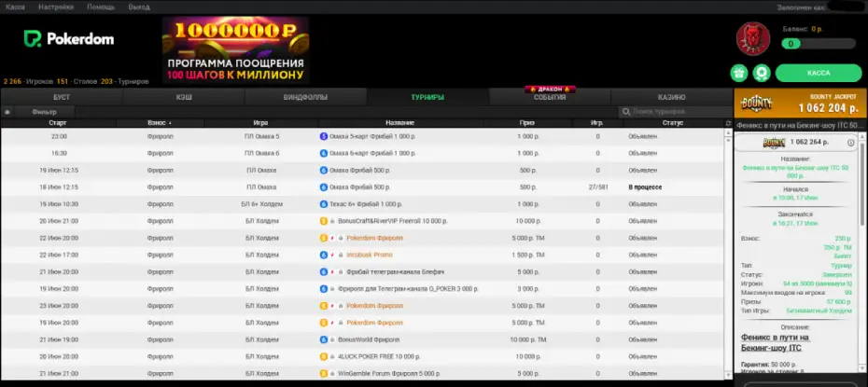Select the ТУРНИРЫ tab
This screenshot has width=868, height=387.
point(427,97)
